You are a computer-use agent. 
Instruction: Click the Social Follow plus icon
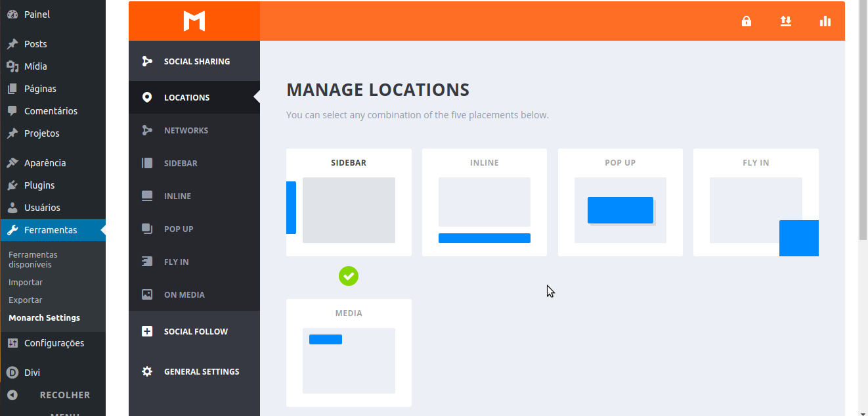(x=147, y=331)
